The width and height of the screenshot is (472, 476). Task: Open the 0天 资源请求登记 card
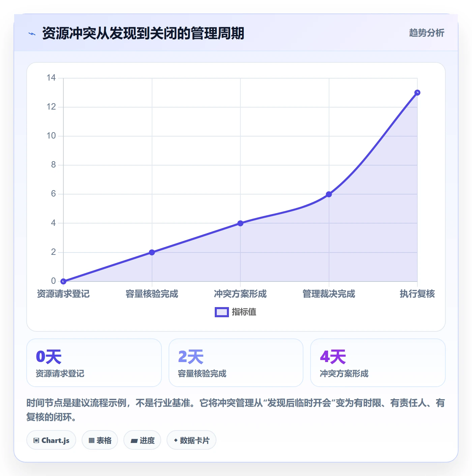click(94, 363)
